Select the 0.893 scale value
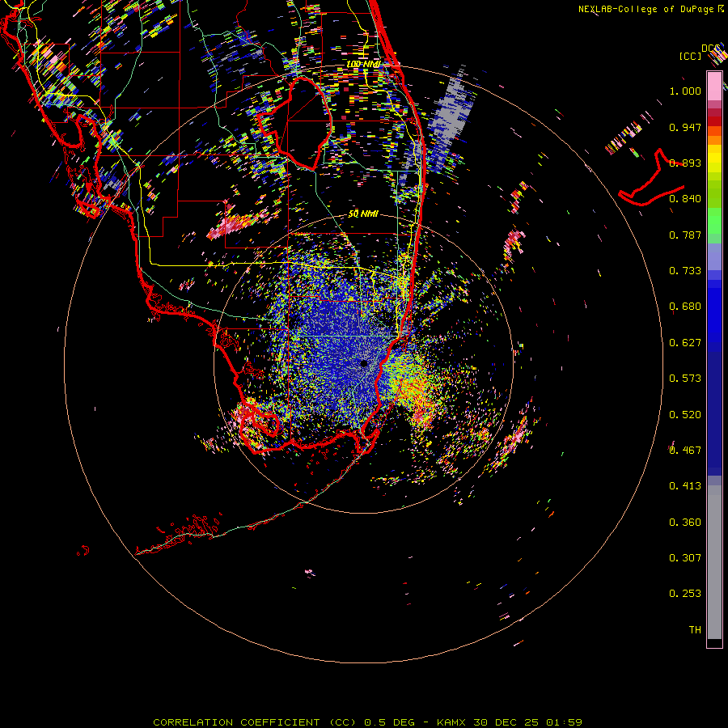This screenshot has width=728, height=728. 685,163
